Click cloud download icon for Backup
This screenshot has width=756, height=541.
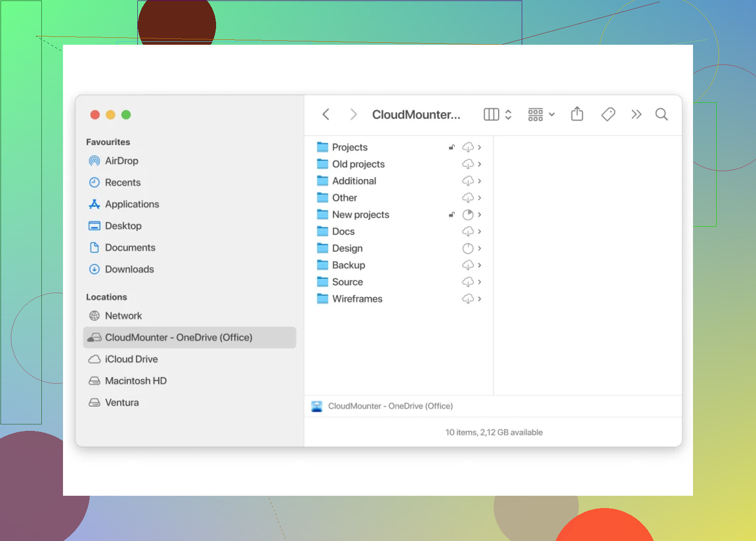(468, 265)
